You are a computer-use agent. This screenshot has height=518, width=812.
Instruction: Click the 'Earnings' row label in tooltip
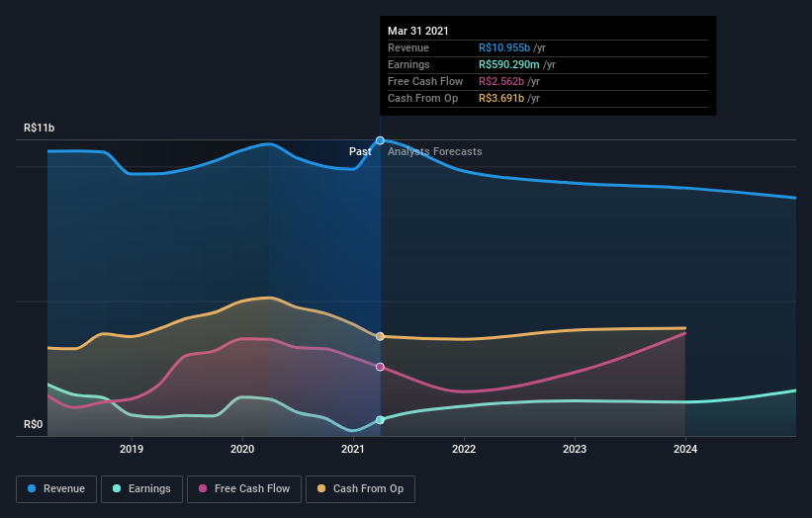click(x=408, y=64)
